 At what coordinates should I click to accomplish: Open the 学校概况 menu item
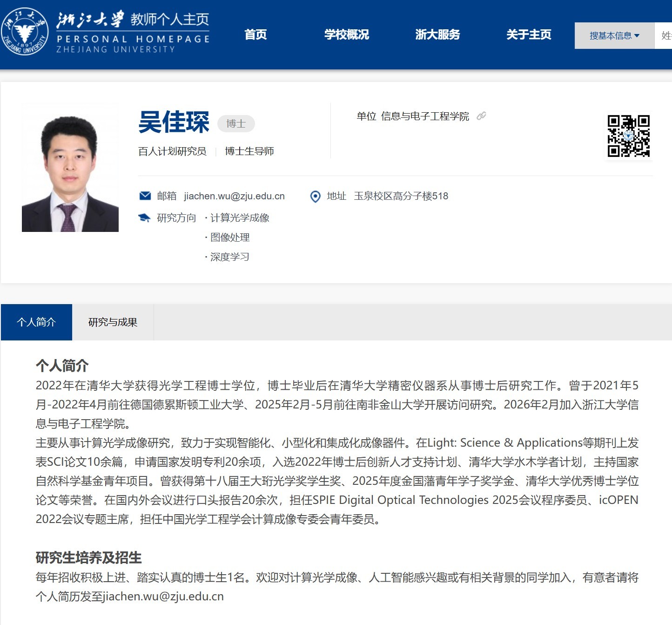[x=347, y=34]
